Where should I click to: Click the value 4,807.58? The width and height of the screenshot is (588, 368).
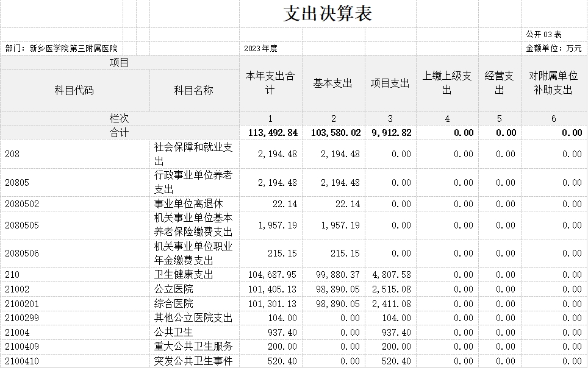tap(392, 275)
